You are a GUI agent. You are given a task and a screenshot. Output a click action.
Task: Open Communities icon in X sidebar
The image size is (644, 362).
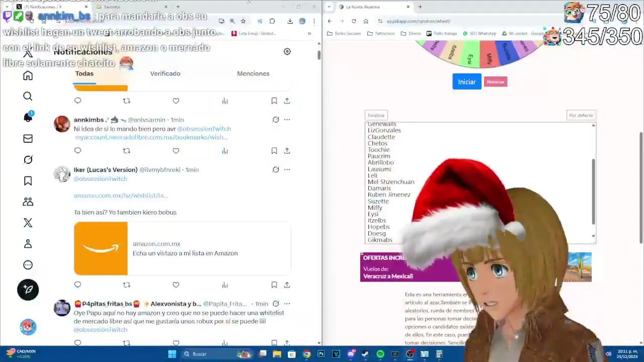click(28, 202)
